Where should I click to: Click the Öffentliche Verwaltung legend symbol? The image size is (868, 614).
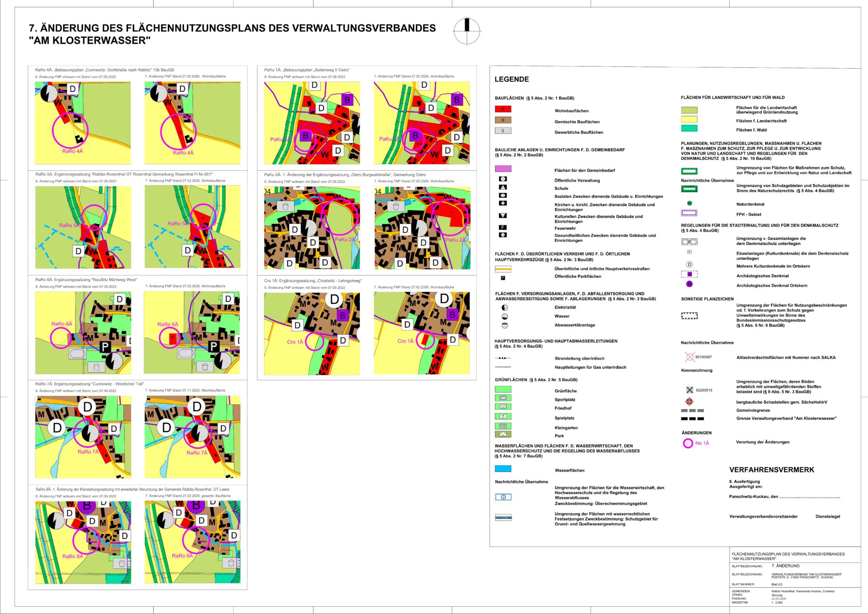click(x=503, y=179)
